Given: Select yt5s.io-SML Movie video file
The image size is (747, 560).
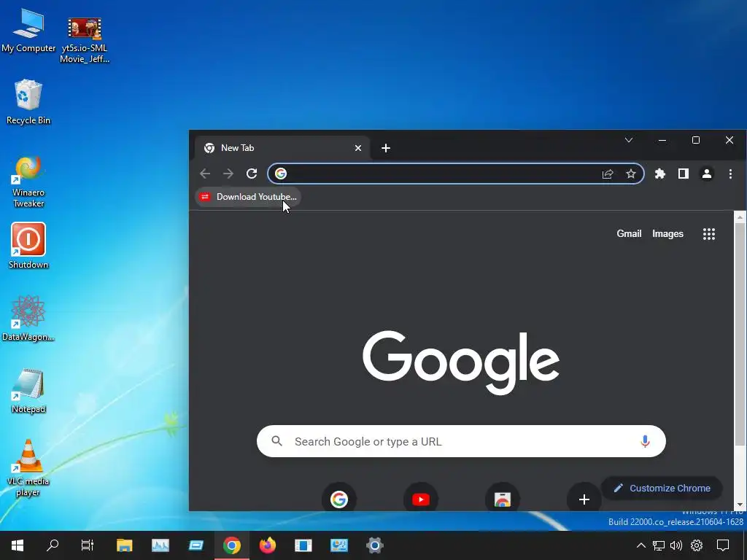Looking at the screenshot, I should 85,41.
